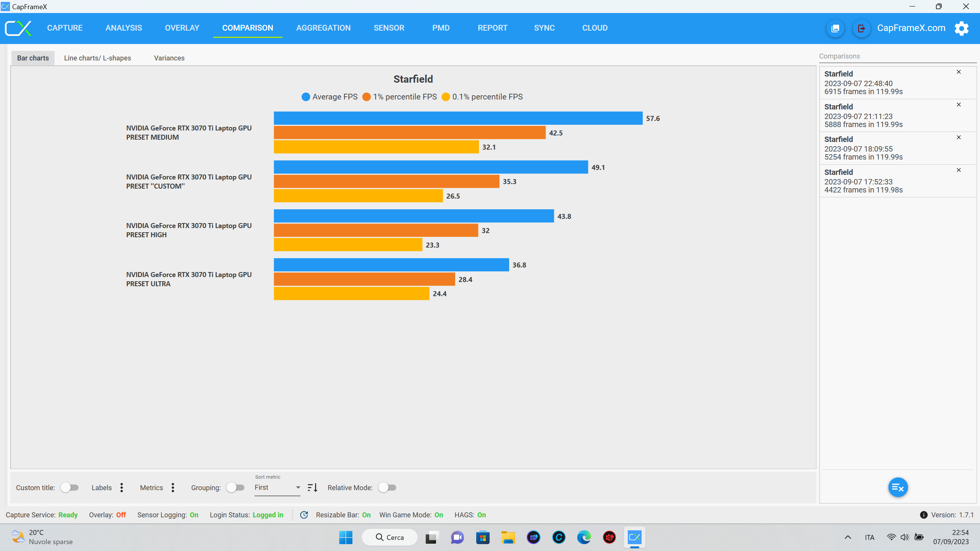Open Microsoft Store from taskbar
The height and width of the screenshot is (551, 980).
(483, 538)
